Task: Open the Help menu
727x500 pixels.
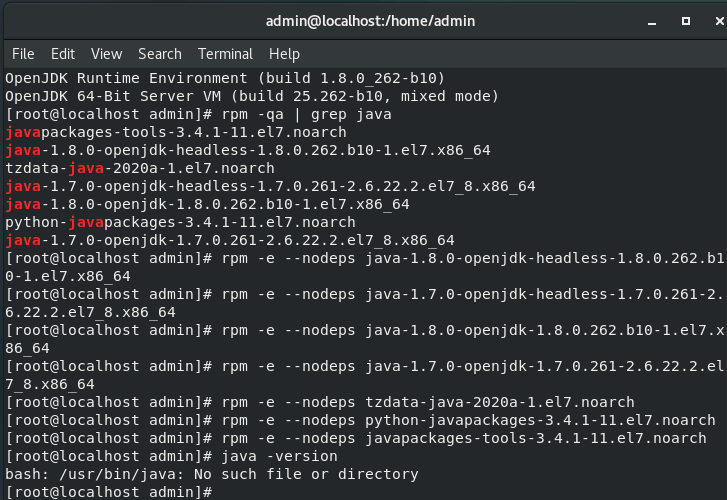Action: point(284,54)
